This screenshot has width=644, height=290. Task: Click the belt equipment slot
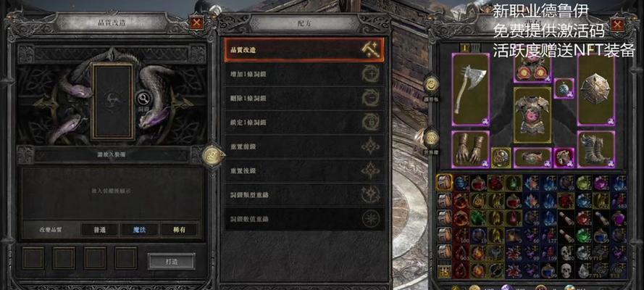coord(532,158)
